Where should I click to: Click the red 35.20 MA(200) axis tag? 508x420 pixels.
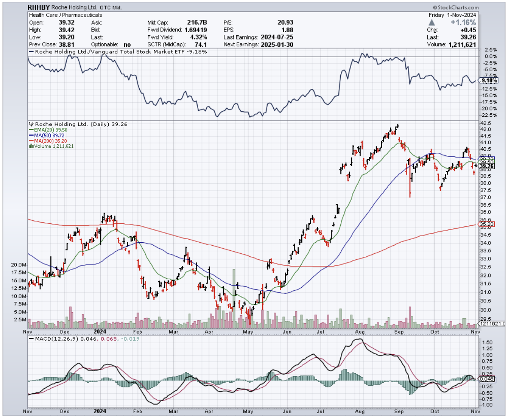[488, 224]
